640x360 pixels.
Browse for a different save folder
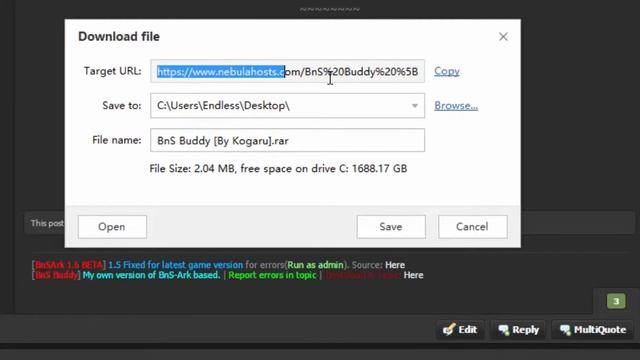[456, 106]
